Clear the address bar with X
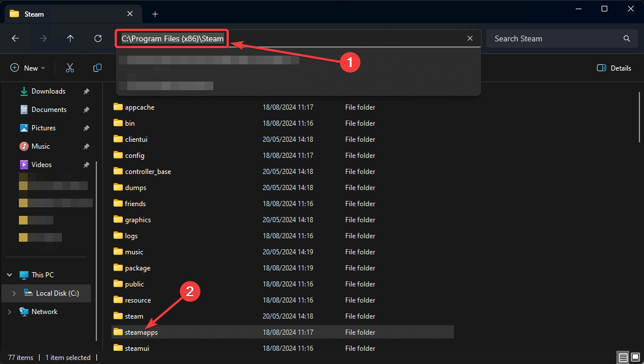This screenshot has height=364, width=644. 470,38
